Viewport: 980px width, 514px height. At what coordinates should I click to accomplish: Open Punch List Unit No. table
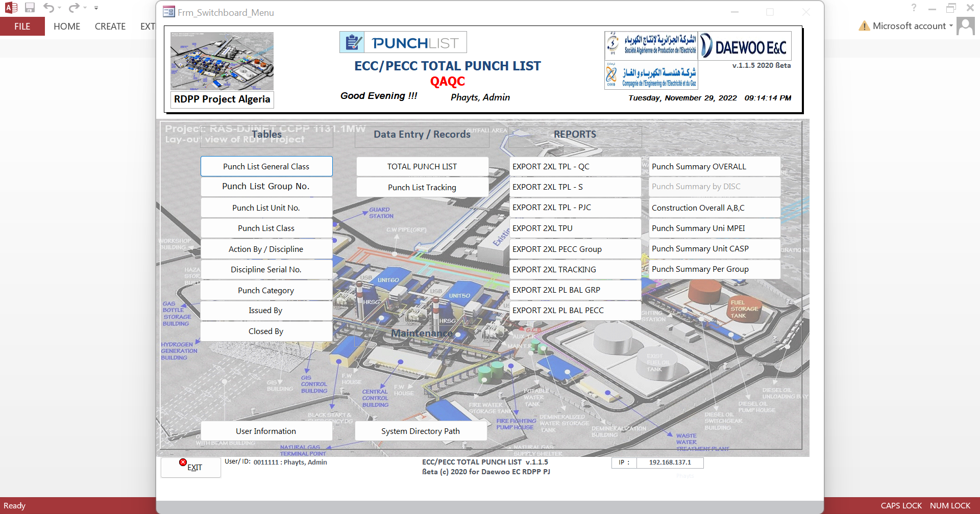pyautogui.click(x=266, y=208)
